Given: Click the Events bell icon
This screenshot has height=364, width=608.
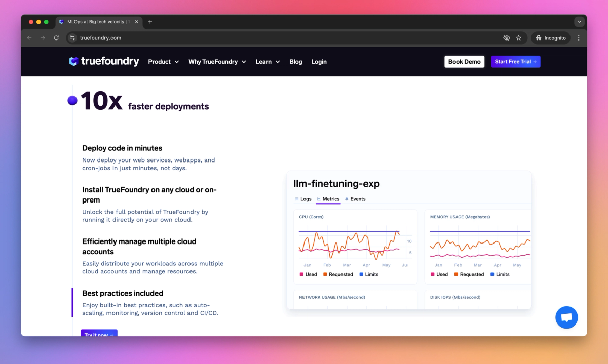Looking at the screenshot, I should tap(347, 199).
